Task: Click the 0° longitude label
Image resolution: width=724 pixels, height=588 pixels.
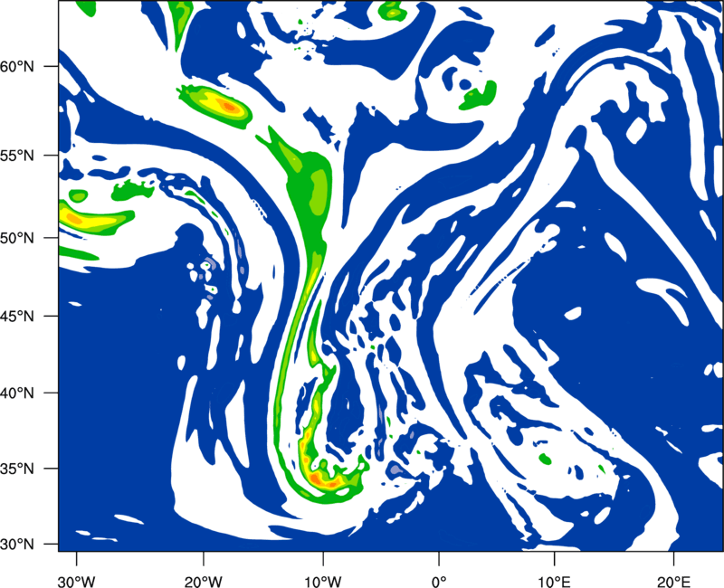Action: click(439, 581)
